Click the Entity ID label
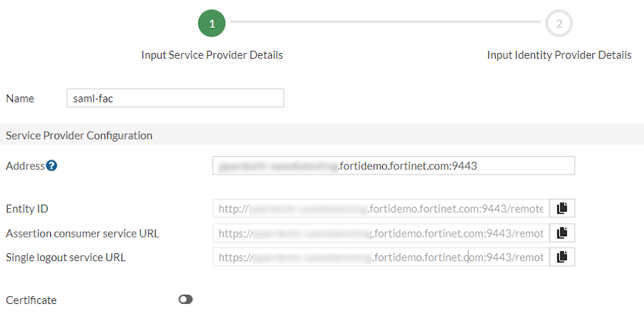The width and height of the screenshot is (644, 314). pyautogui.click(x=27, y=209)
